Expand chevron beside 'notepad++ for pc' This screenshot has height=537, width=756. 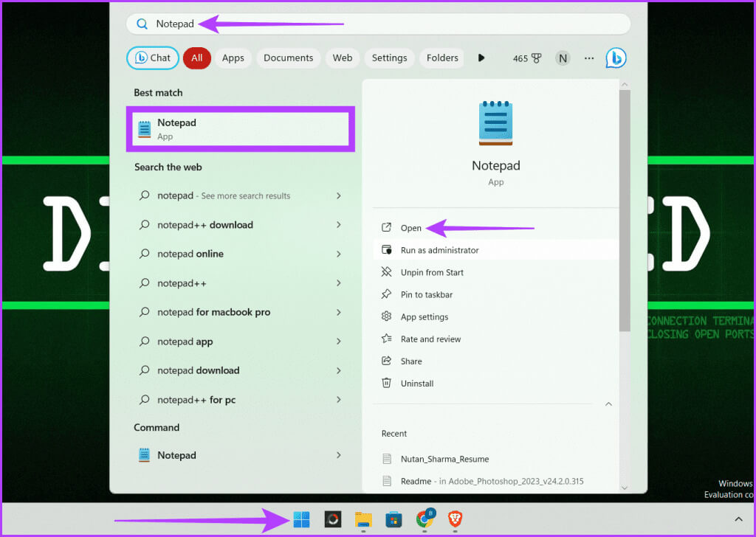coord(338,400)
